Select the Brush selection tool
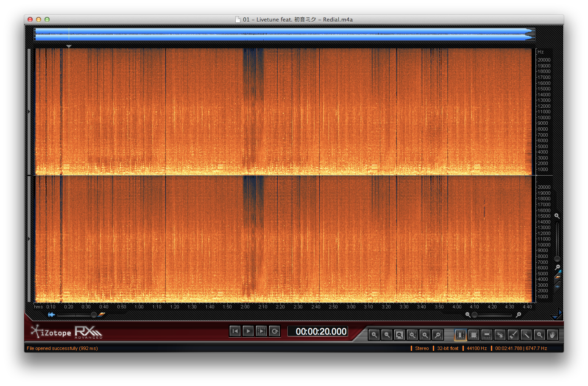588x386 pixels. pos(513,335)
